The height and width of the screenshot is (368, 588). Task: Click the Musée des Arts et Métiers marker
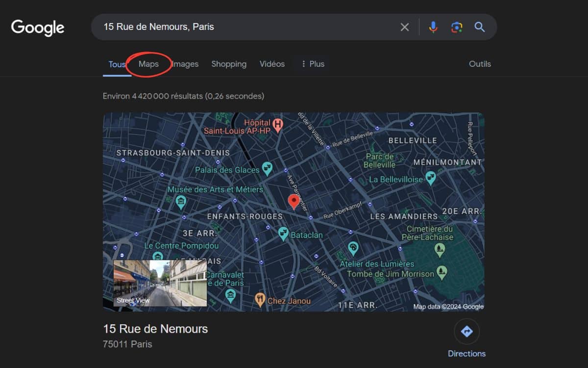tap(181, 201)
